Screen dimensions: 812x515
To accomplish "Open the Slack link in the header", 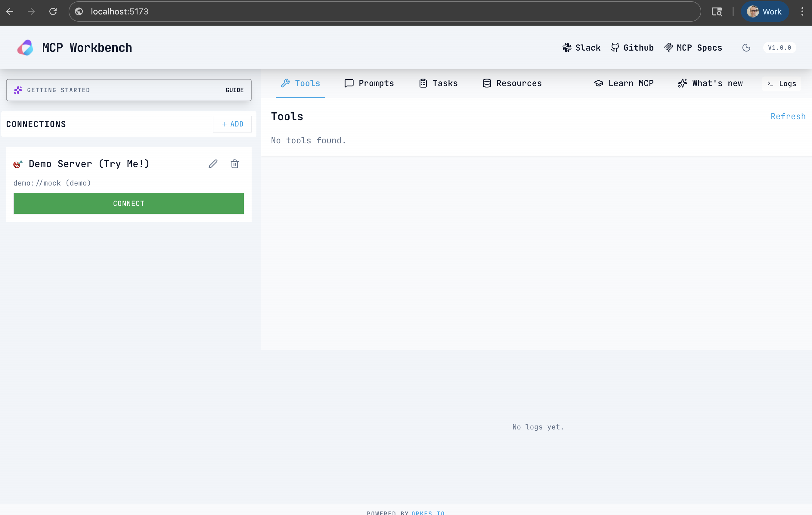I will [x=581, y=48].
